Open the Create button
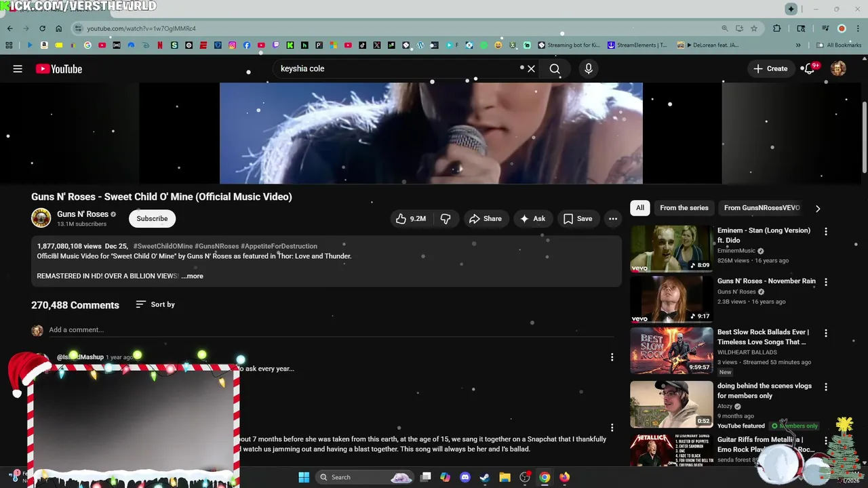Image resolution: width=868 pixels, height=488 pixels. click(x=770, y=68)
